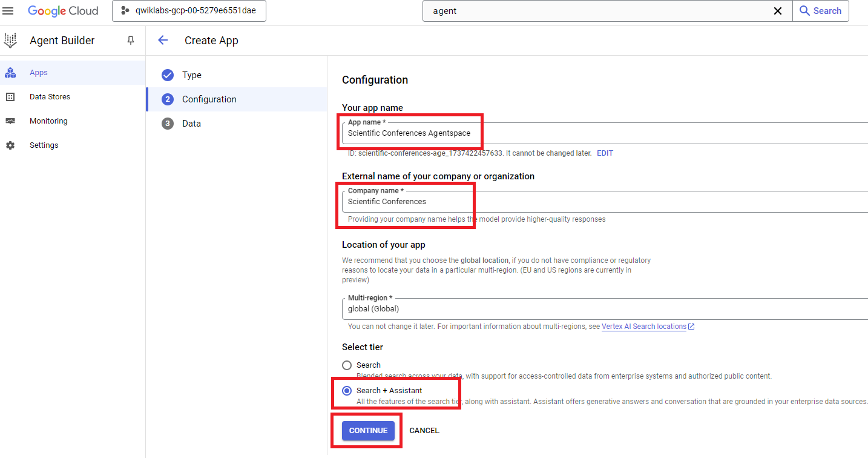Click the back arrow on Create App
868x458 pixels.
click(163, 40)
